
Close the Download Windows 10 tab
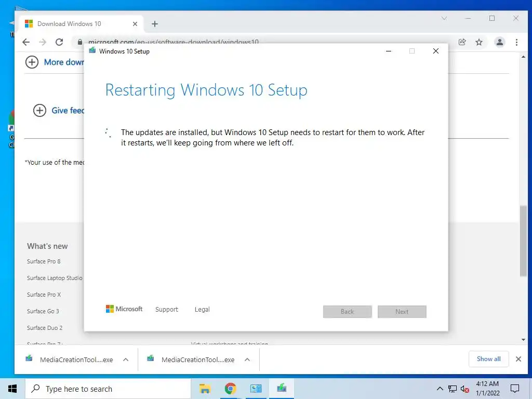coord(135,24)
